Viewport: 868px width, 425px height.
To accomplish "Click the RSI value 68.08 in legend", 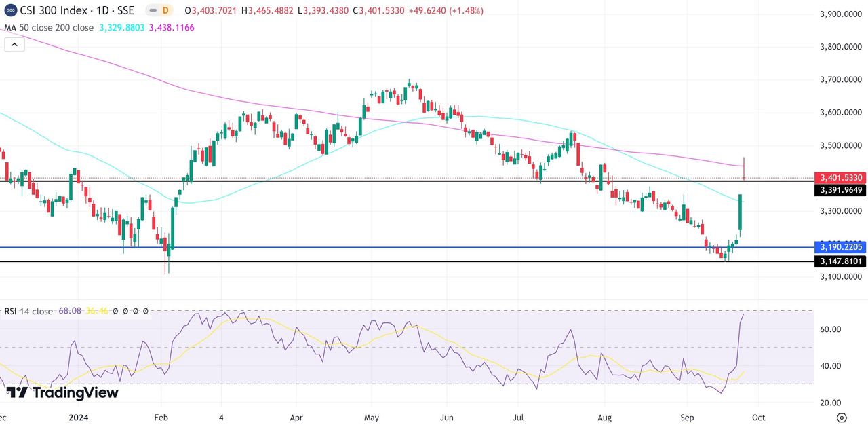I will [x=70, y=311].
